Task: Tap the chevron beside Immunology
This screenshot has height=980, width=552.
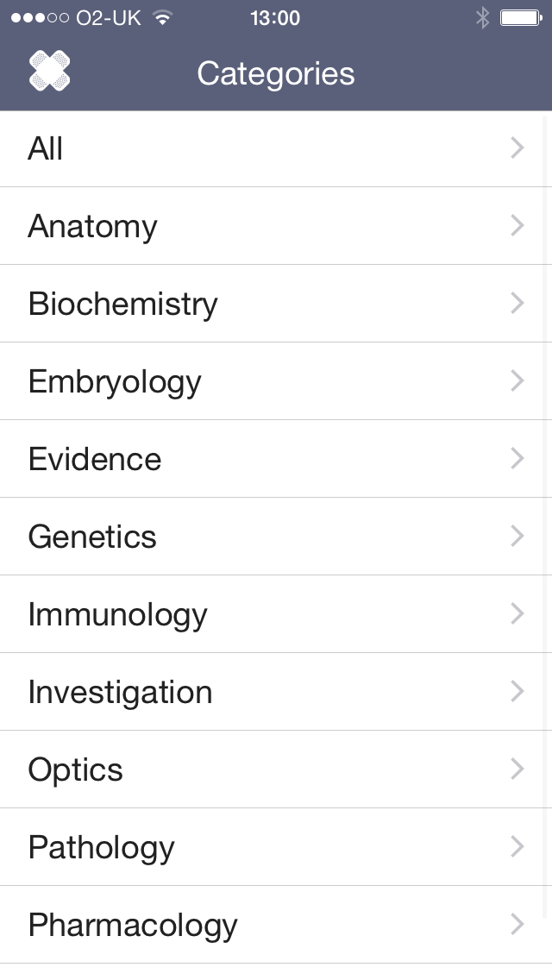Action: click(x=517, y=613)
